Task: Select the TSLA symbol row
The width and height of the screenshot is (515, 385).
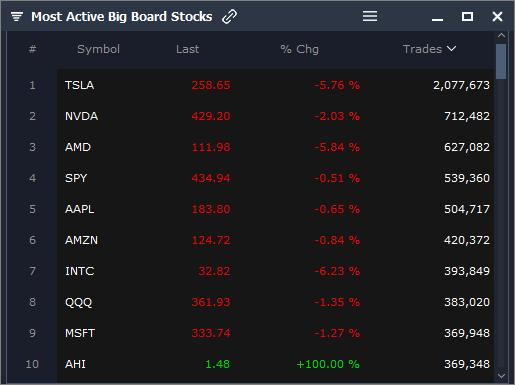Action: [275, 85]
